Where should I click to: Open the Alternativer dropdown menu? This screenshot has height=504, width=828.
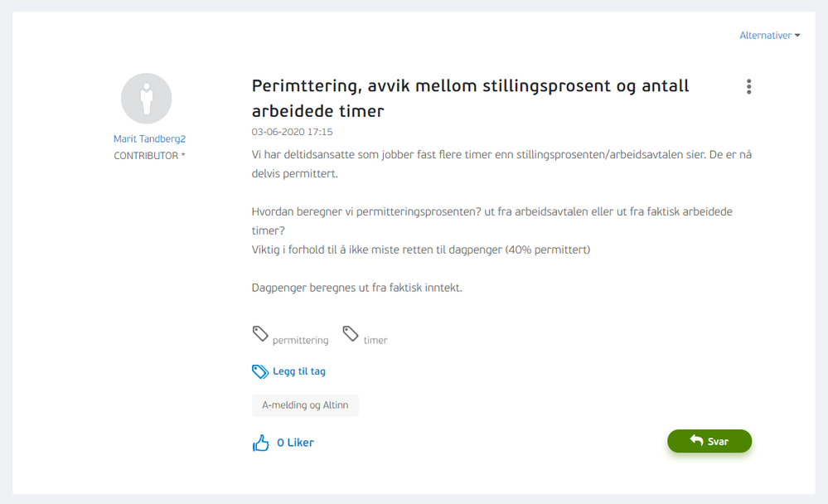[x=768, y=35]
